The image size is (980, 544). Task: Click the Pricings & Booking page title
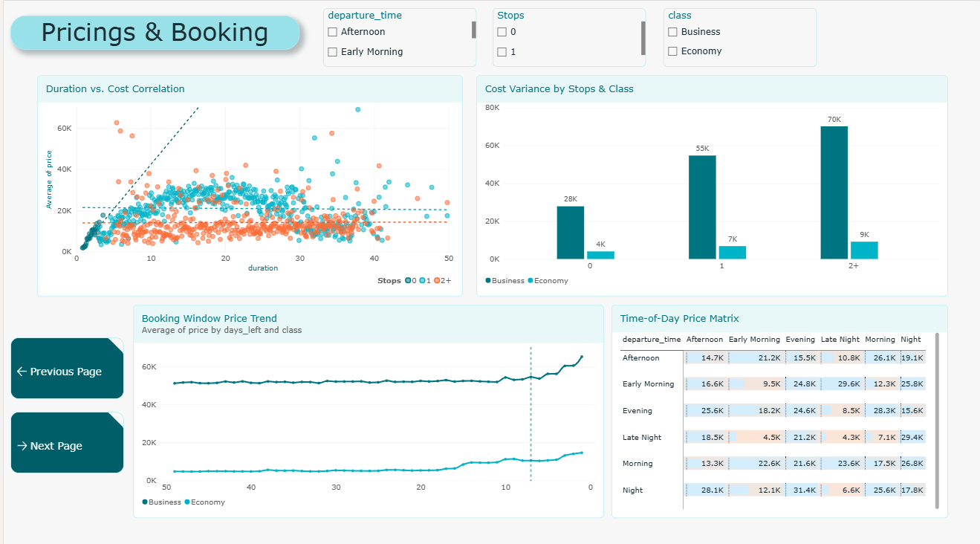(x=155, y=33)
